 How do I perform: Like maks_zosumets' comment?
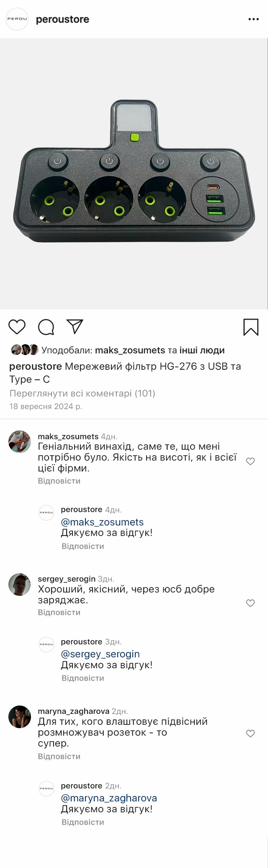point(250,461)
